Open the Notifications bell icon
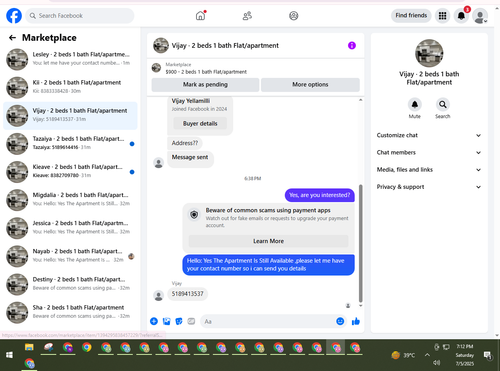 pyautogui.click(x=461, y=16)
